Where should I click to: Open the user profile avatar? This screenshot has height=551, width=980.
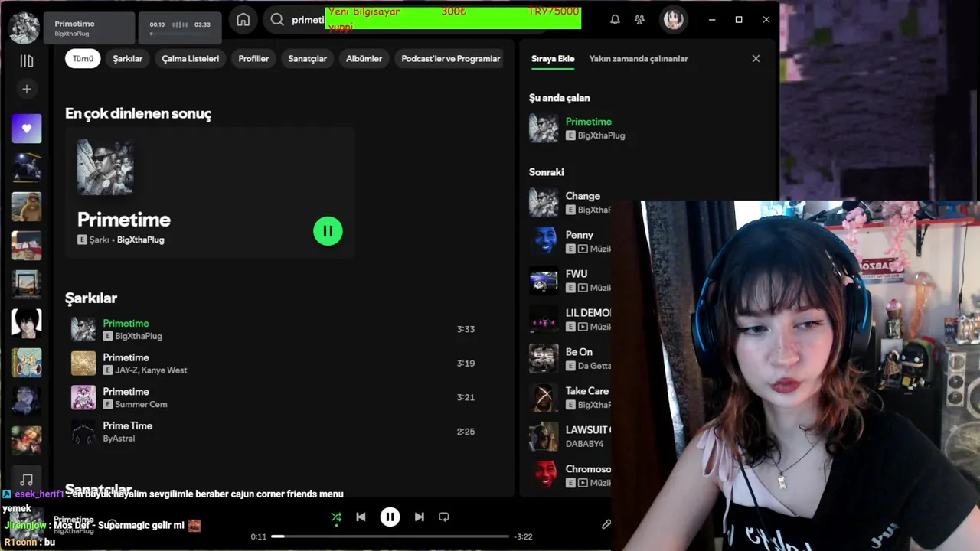pyautogui.click(x=674, y=20)
